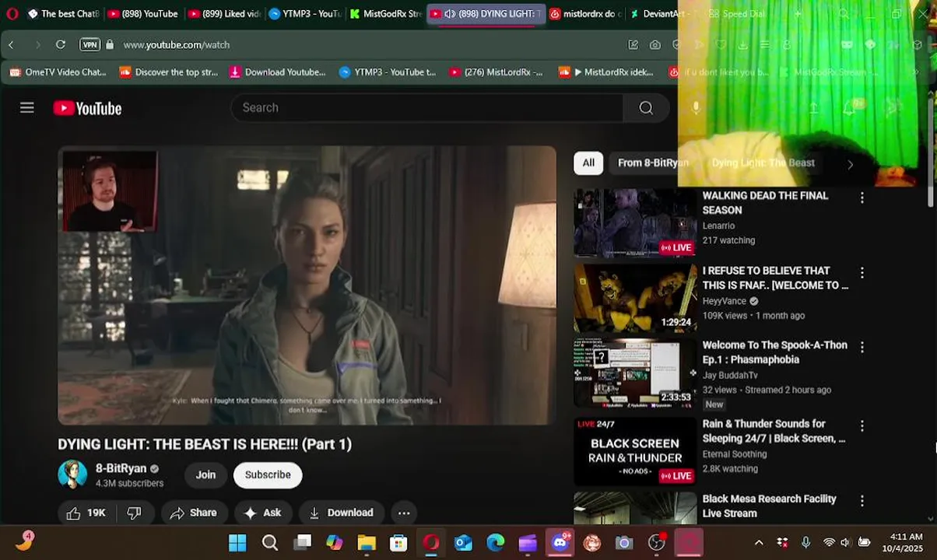Click in the YouTube Search field
The height and width of the screenshot is (560, 937).
(426, 107)
